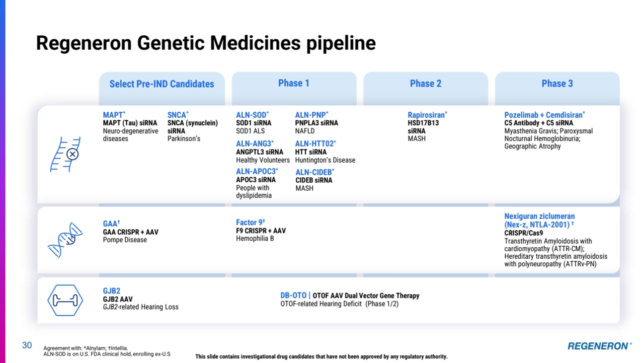Image resolution: width=644 pixels, height=363 pixels.
Task: Click APOC3 siRNA text
Action: (x=256, y=180)
